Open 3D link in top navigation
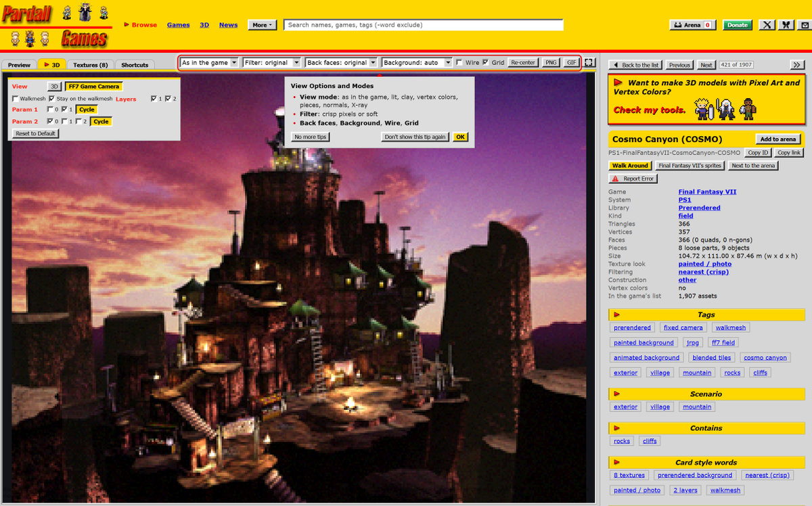Viewport: 812px width, 506px height. pos(204,25)
